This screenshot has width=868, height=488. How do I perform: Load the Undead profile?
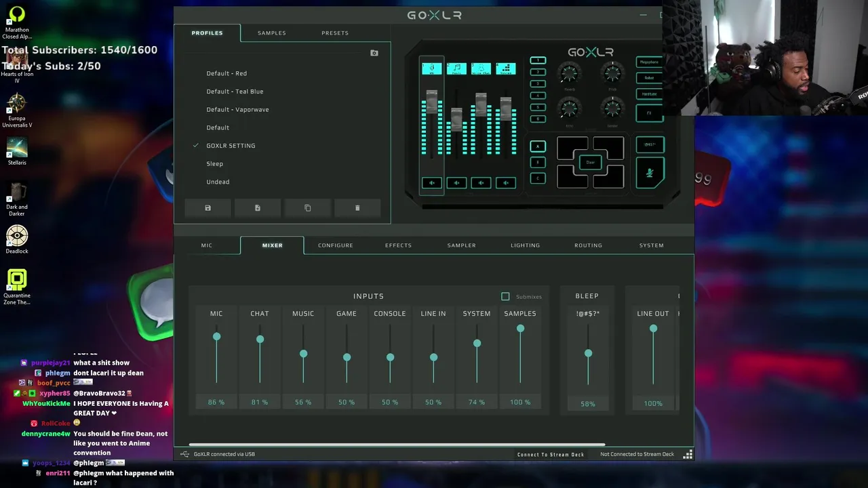pos(218,182)
